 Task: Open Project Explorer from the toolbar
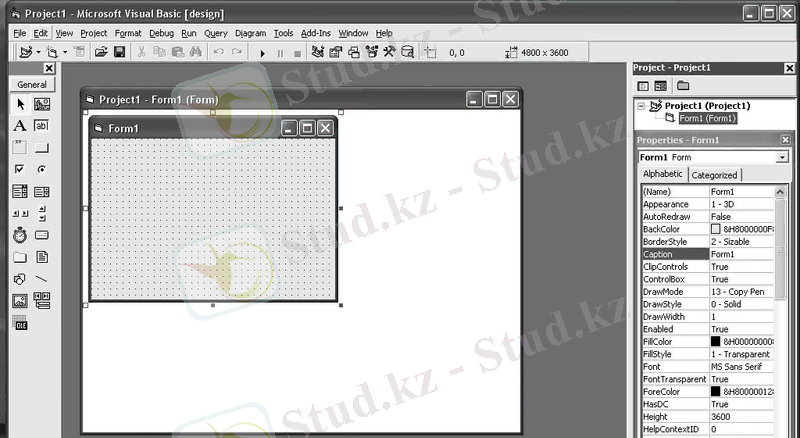318,52
